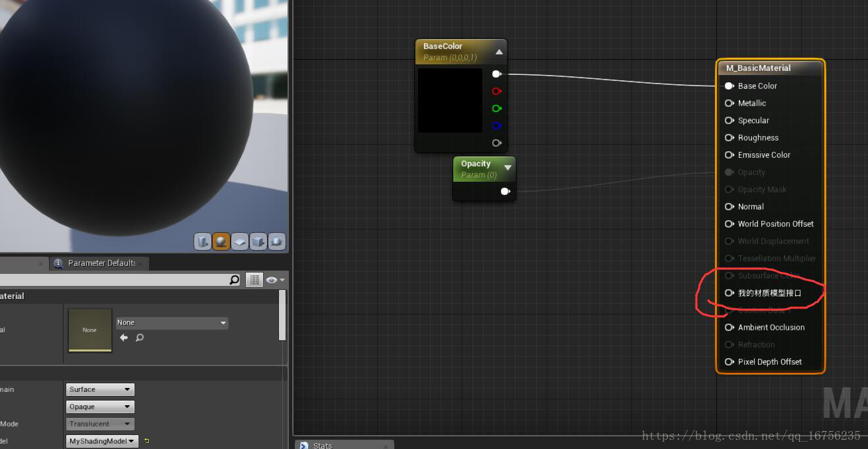Click the None material thumbnail

click(90, 330)
